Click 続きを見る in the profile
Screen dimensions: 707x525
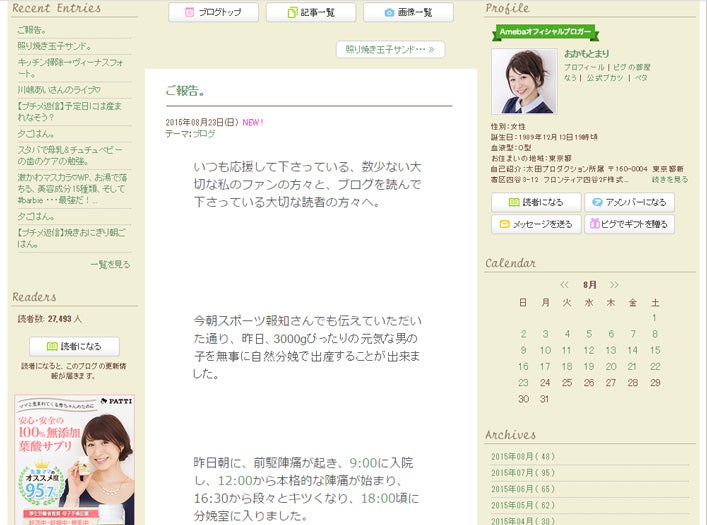point(670,180)
